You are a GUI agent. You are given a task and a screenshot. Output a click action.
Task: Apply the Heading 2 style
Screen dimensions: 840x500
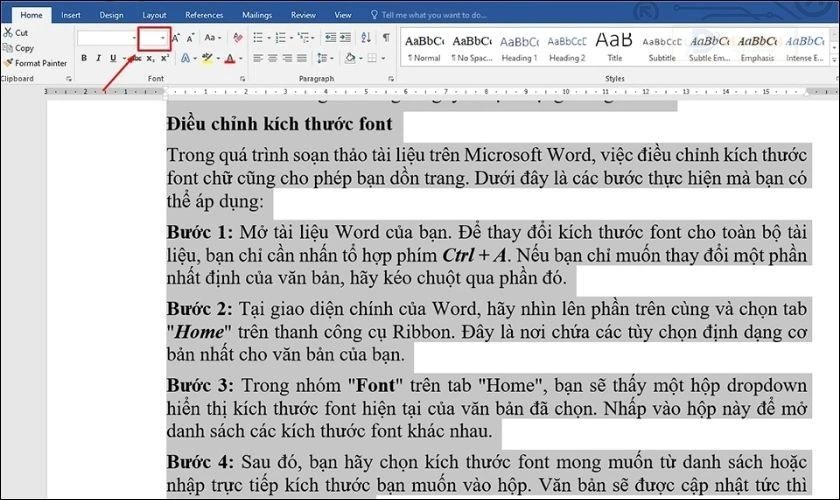pos(567,48)
